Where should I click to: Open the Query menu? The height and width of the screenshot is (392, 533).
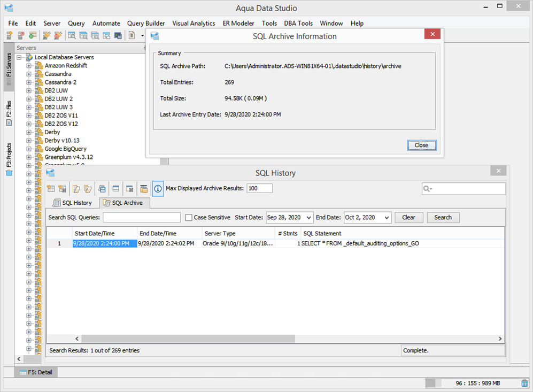pos(76,24)
